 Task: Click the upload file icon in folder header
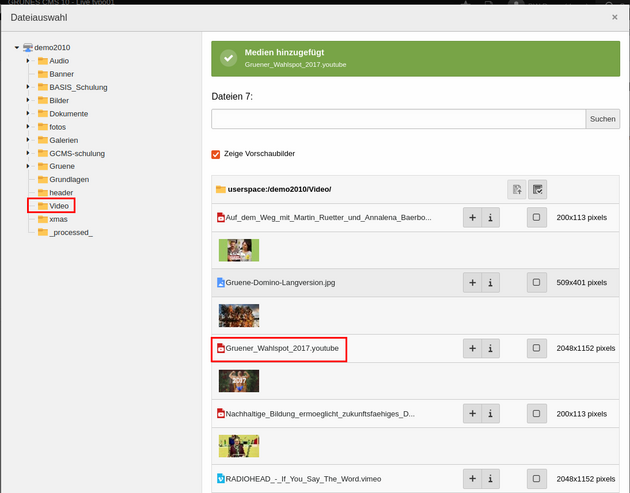pyautogui.click(x=517, y=189)
